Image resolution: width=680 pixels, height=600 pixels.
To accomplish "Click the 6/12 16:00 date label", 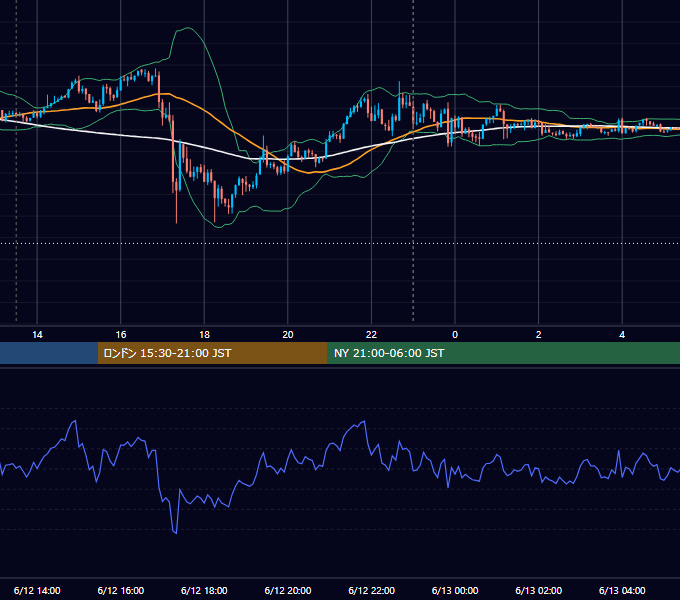I will point(121,590).
